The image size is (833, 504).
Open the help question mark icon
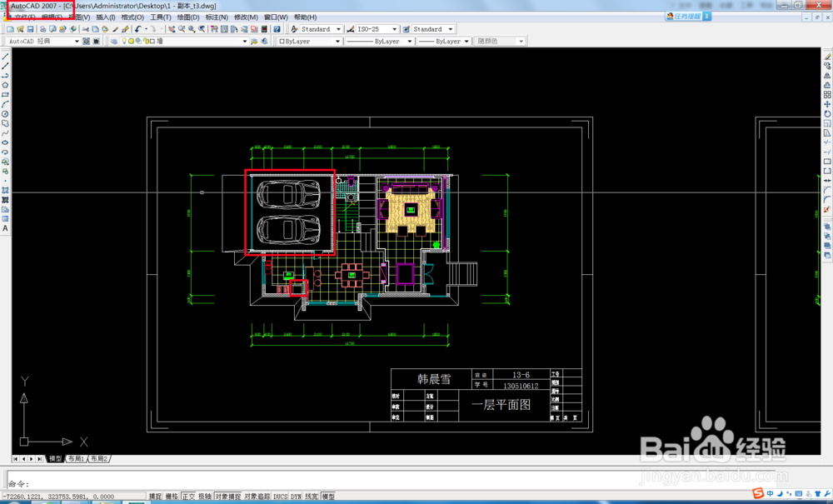point(277,29)
